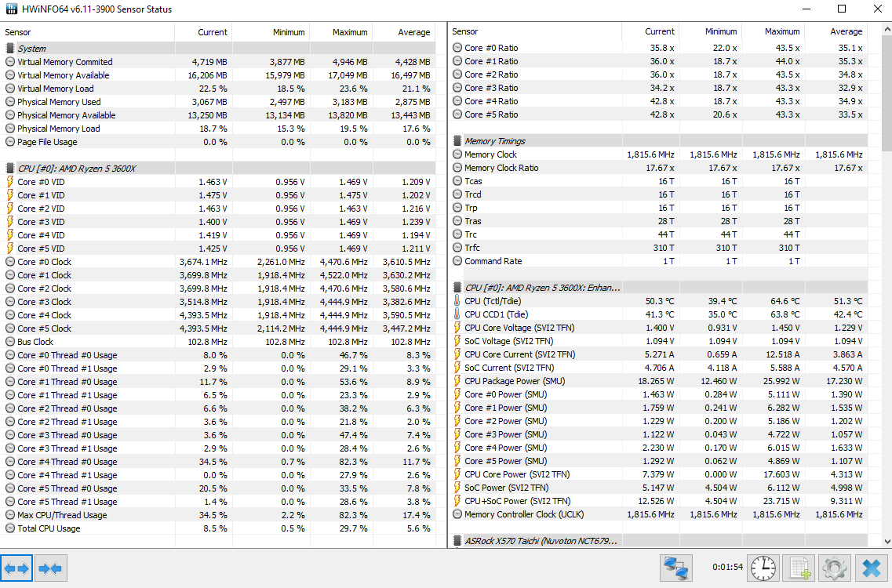Click the scrollbar up arrow
892x588 pixels.
point(887,28)
